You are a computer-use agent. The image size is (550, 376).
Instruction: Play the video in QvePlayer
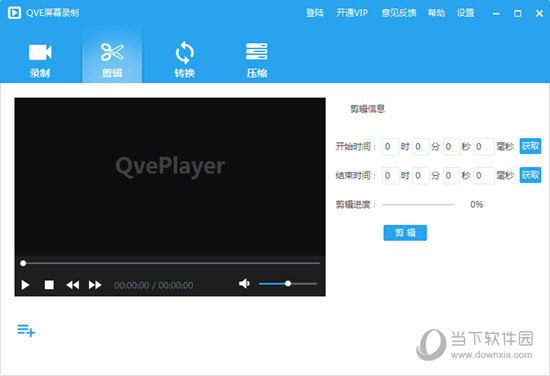click(25, 285)
